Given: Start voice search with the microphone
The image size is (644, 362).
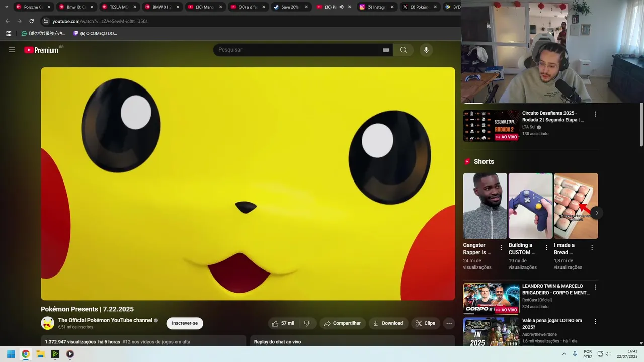Looking at the screenshot, I should [x=426, y=50].
